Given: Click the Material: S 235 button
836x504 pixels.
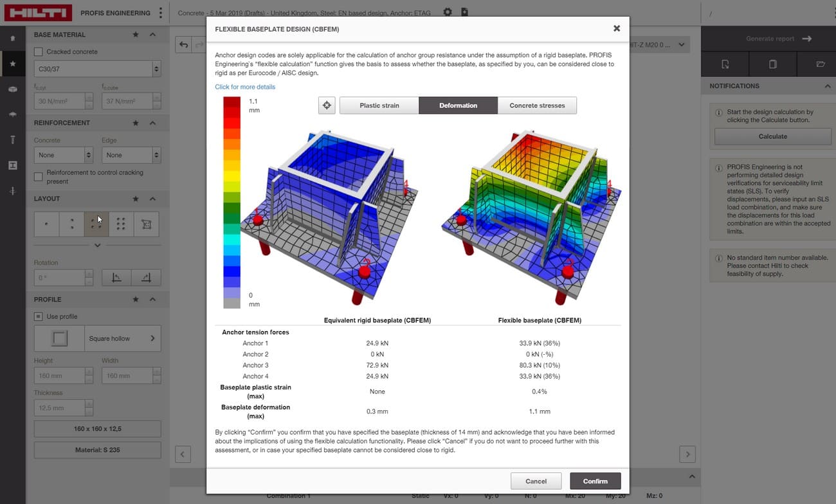Looking at the screenshot, I should [97, 450].
